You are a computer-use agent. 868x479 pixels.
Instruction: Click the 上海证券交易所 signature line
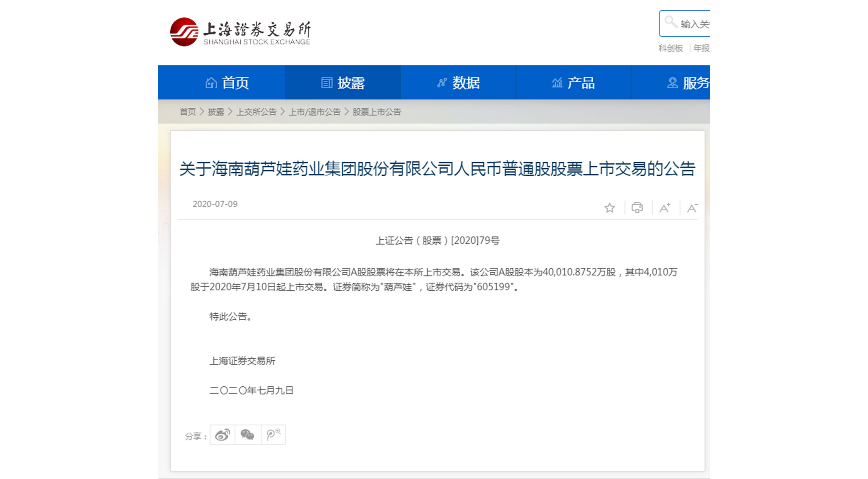[242, 361]
